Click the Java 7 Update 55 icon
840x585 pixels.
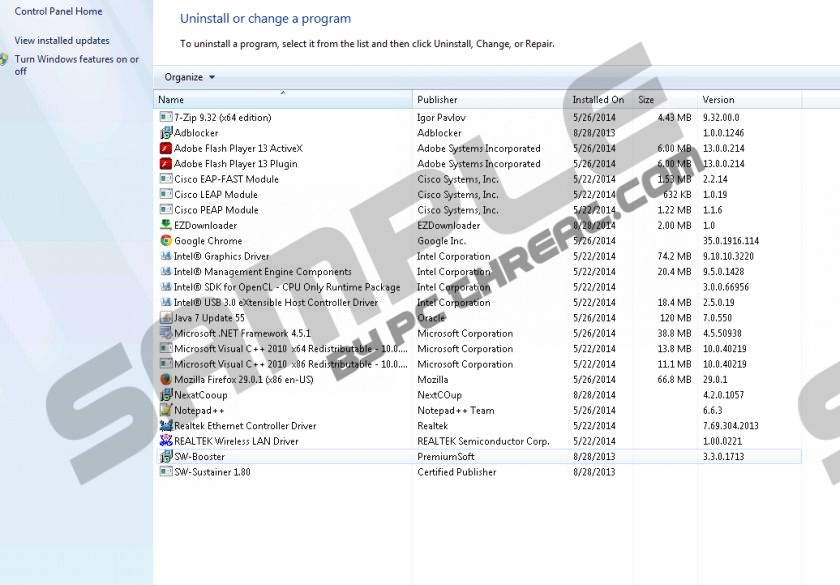tap(166, 318)
